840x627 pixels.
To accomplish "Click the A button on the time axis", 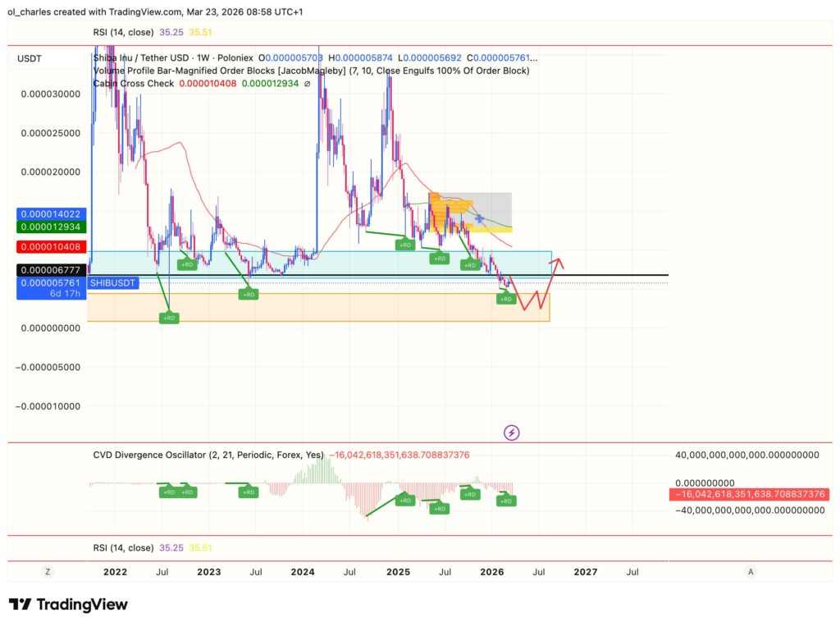I will (x=751, y=572).
